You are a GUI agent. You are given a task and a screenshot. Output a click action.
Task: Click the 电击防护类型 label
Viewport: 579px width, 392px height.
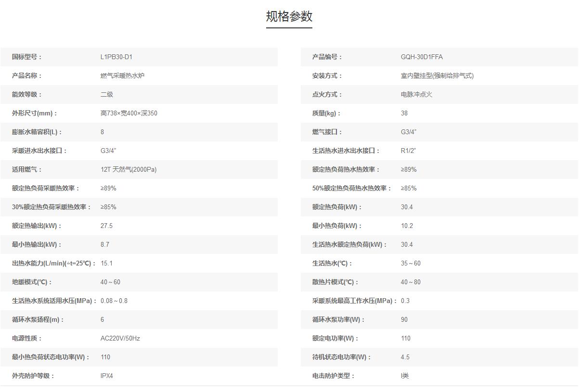tap(334, 376)
